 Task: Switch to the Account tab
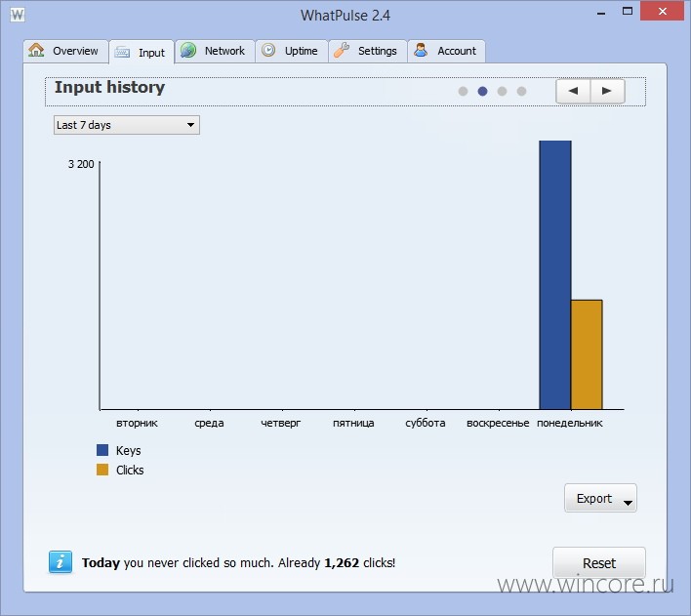click(x=446, y=51)
